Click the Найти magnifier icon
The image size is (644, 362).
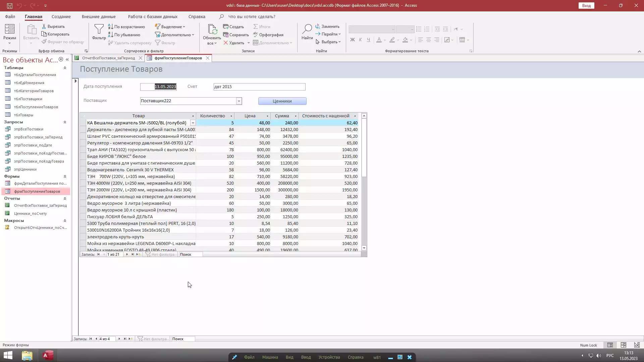tap(307, 29)
